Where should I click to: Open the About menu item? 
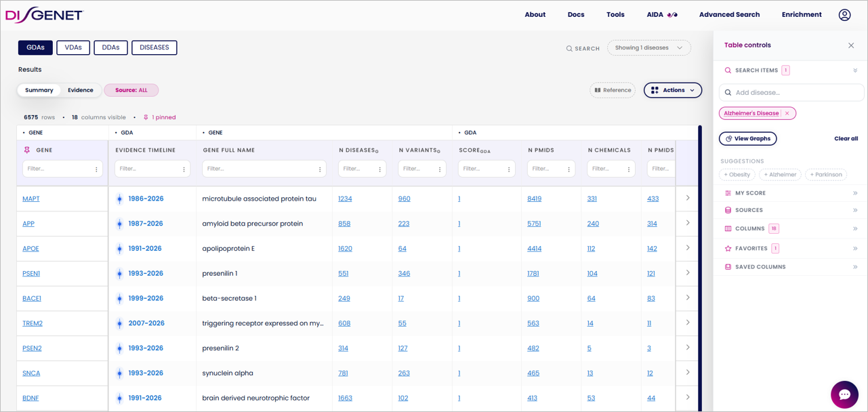pos(535,15)
